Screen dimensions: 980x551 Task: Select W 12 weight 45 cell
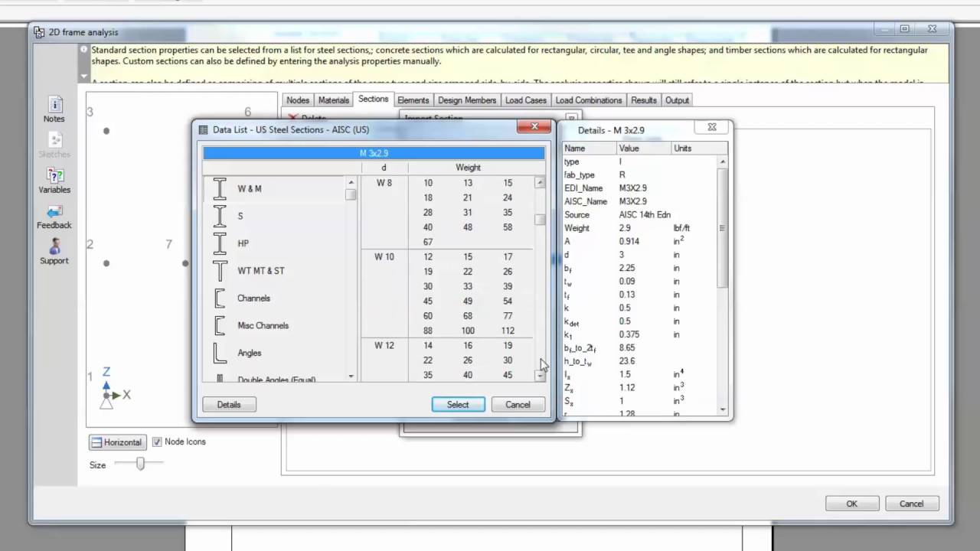tap(508, 375)
